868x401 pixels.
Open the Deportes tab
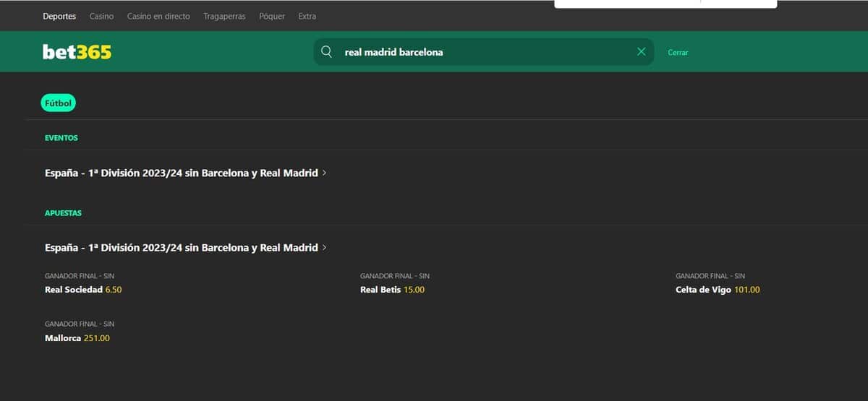coord(59,16)
